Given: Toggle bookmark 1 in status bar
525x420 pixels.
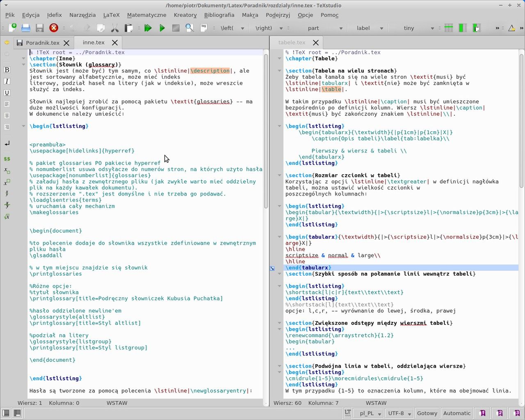Looking at the screenshot, I should tap(483, 413).
